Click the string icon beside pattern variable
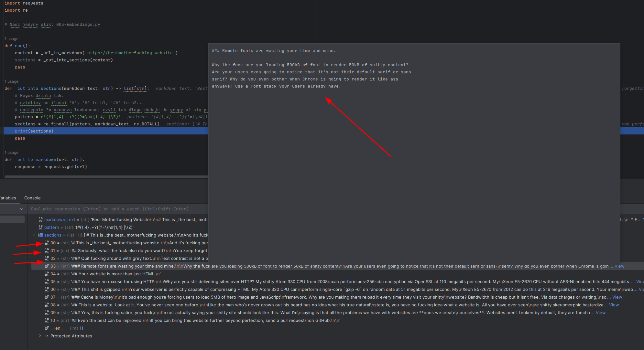 40,227
